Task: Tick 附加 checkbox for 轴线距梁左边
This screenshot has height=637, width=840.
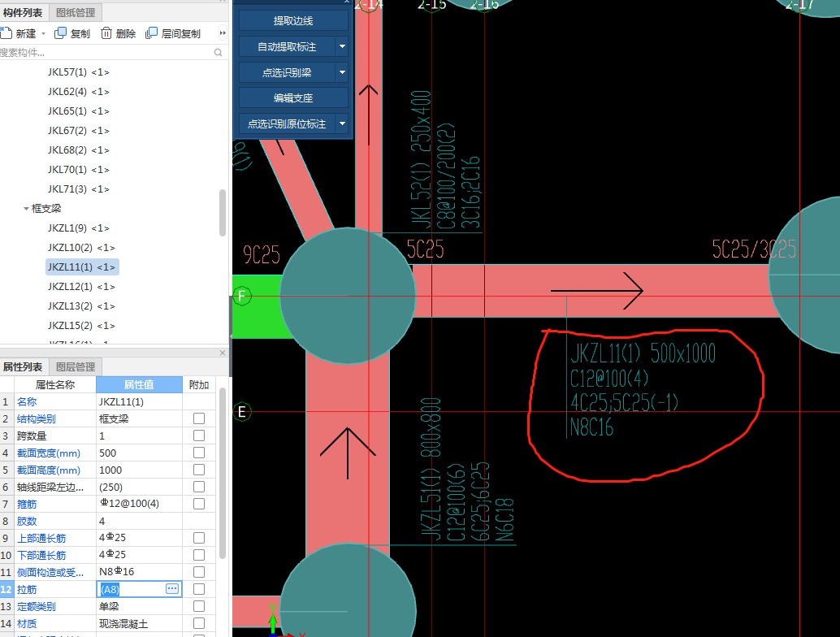Action: (x=199, y=487)
